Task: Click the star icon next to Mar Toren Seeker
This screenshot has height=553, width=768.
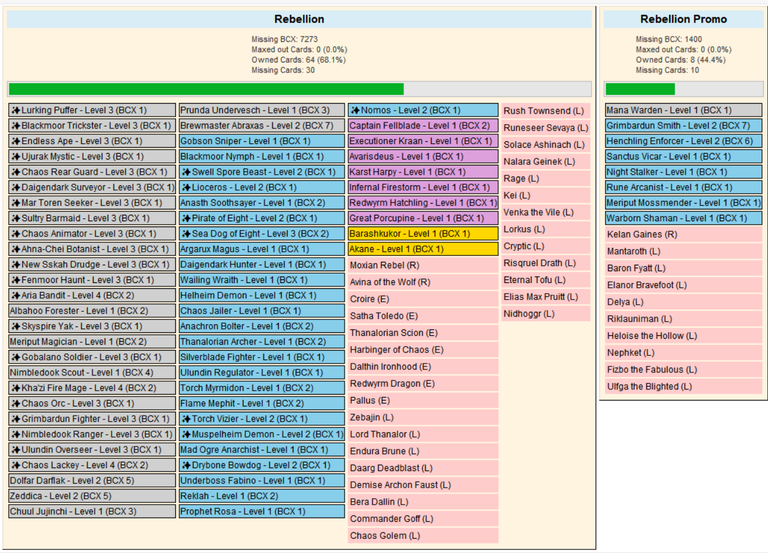Action: (x=16, y=203)
